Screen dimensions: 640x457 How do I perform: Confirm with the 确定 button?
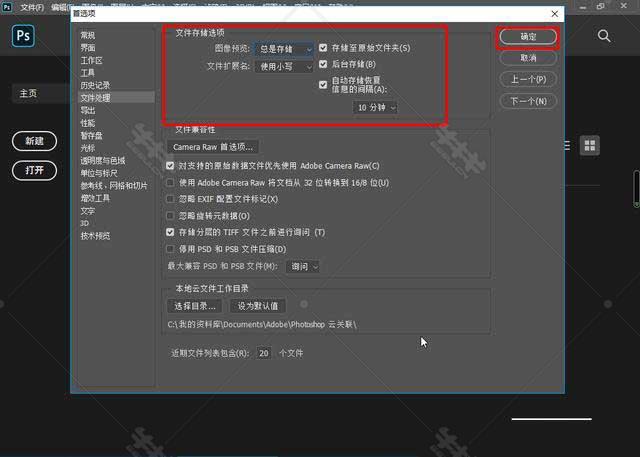coord(528,37)
